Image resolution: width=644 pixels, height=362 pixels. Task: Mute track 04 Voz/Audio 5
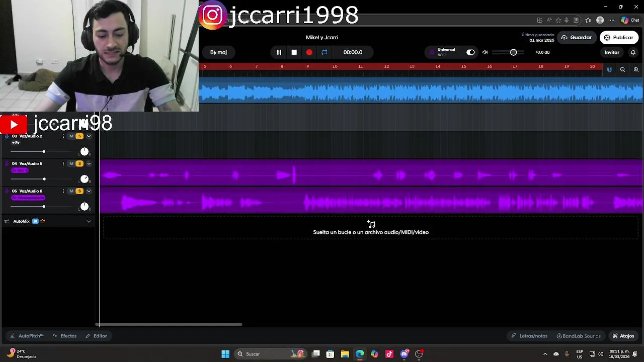pyautogui.click(x=71, y=163)
